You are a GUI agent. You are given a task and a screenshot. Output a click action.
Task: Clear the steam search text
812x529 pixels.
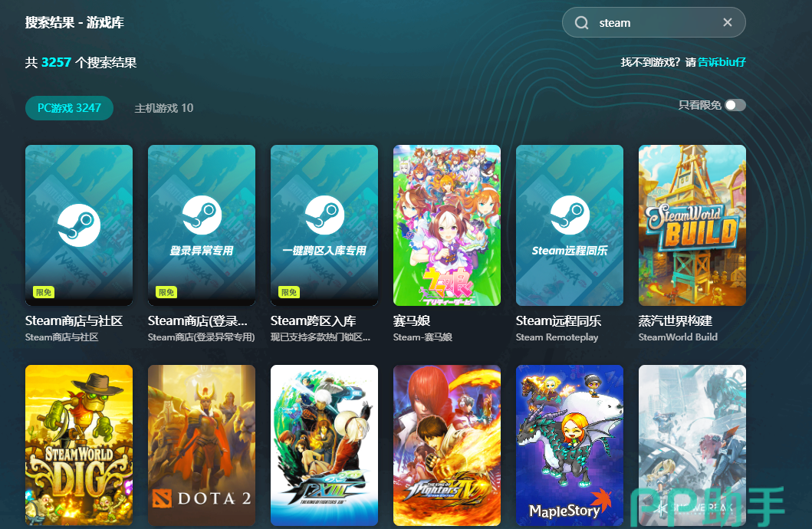coord(727,23)
